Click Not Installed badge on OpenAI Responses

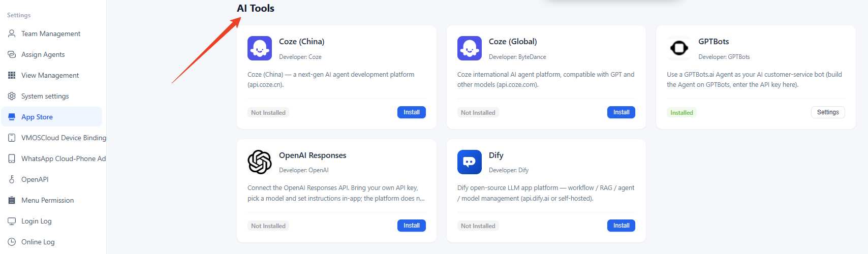pyautogui.click(x=268, y=226)
